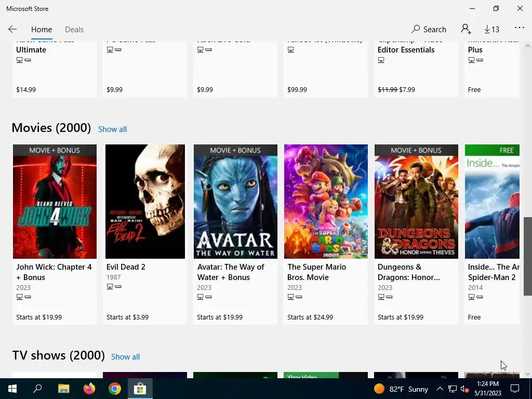This screenshot has height=399, width=532.
Task: Click the 2023 year under John Wick
Action: point(23,288)
